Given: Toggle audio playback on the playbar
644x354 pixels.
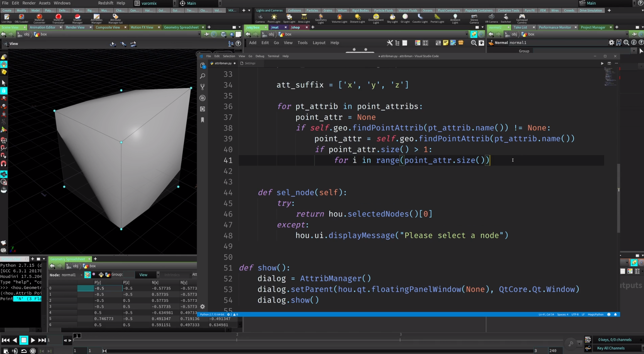Looking at the screenshot, I should pyautogui.click(x=15, y=351).
